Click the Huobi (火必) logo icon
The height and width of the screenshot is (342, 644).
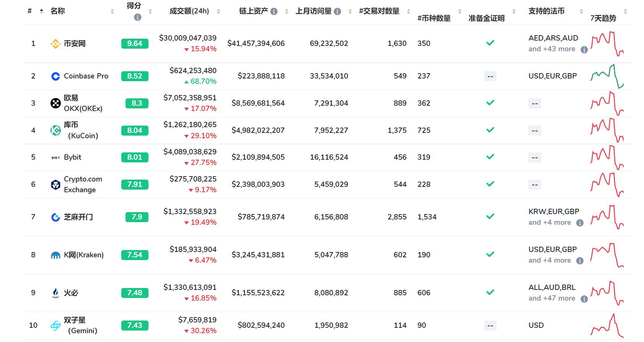[55, 293]
